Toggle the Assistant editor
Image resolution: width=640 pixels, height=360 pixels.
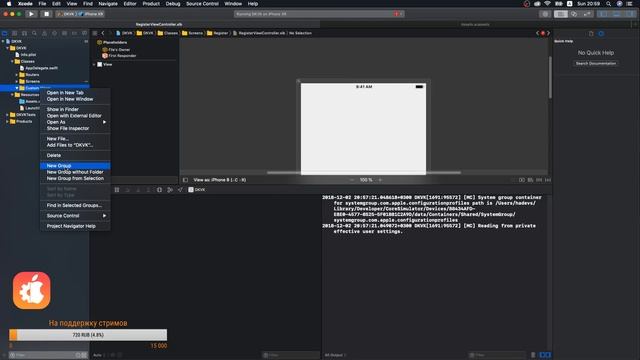(574, 14)
